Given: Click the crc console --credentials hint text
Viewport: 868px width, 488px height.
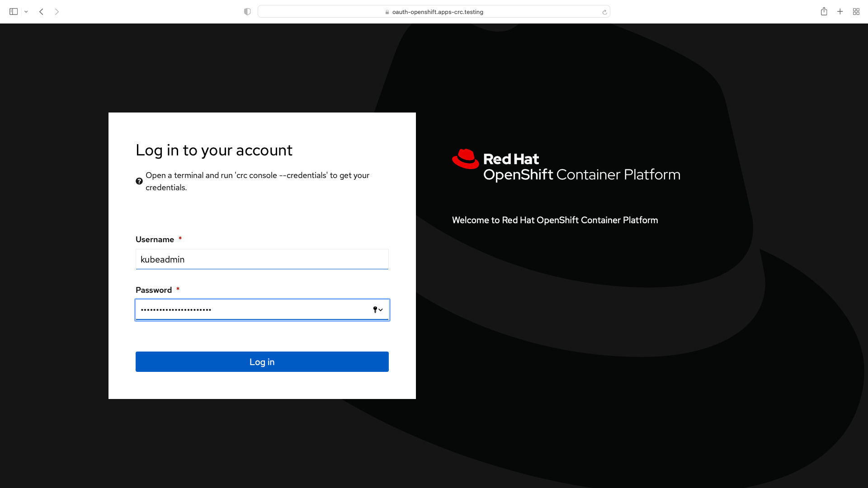Looking at the screenshot, I should coord(258,181).
